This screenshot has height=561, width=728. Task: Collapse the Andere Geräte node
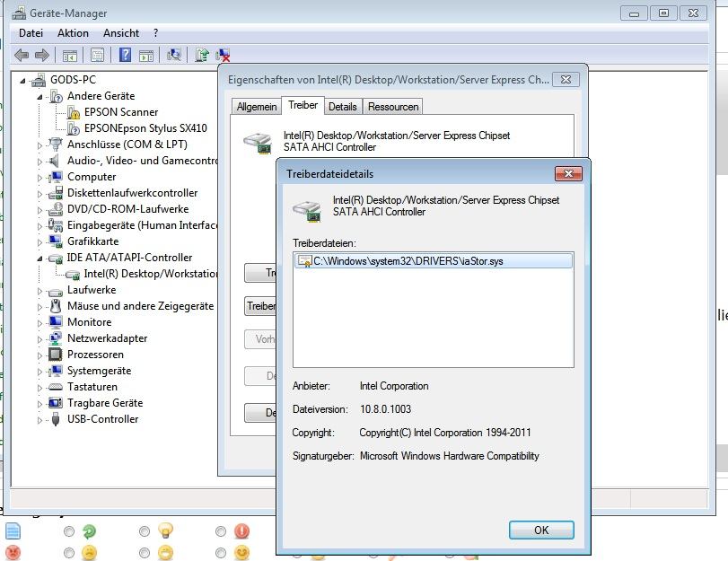pyautogui.click(x=39, y=97)
